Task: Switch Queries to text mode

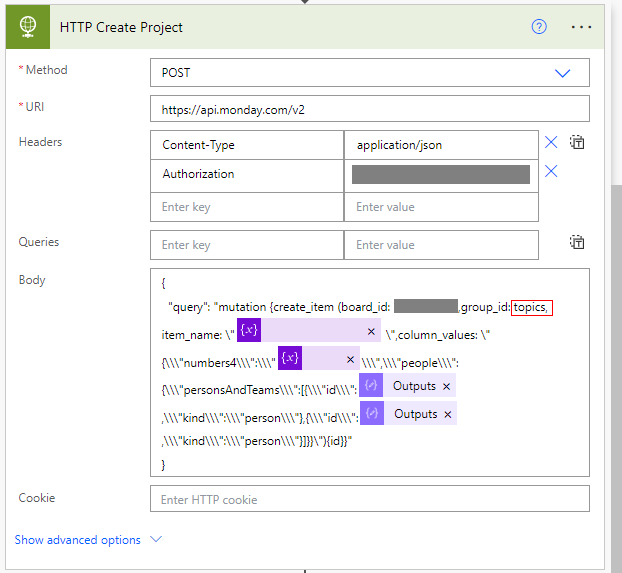Action: tap(577, 242)
